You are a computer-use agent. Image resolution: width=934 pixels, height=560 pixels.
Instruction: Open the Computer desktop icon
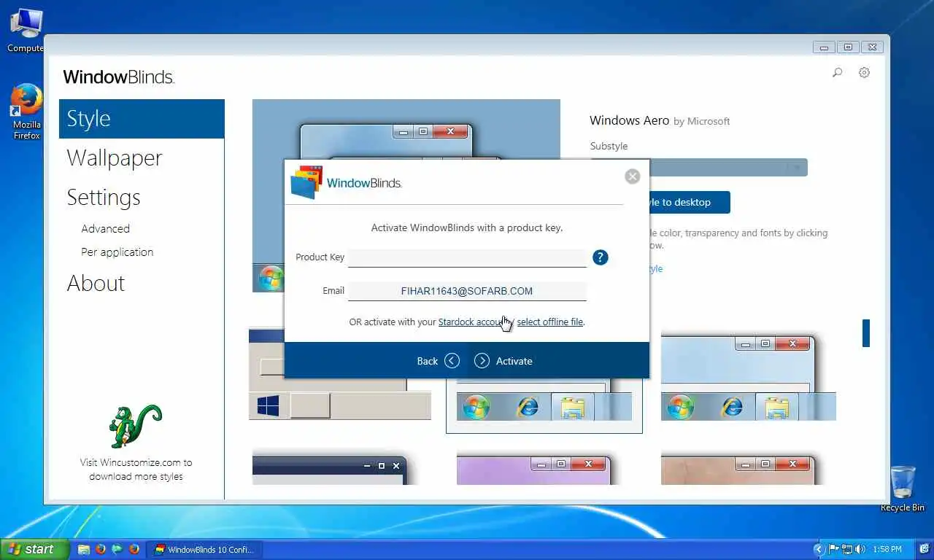(x=25, y=31)
